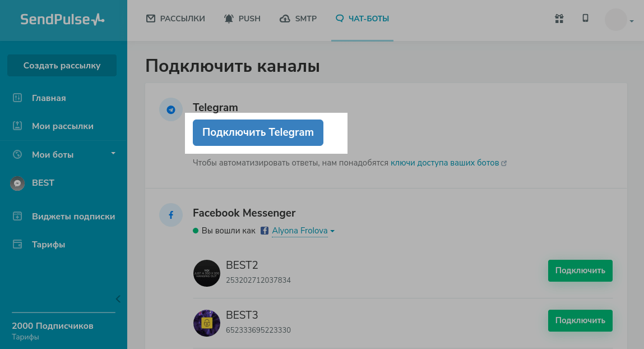Click the BEST2 page avatar thumbnail
The image size is (644, 349).
pyautogui.click(x=207, y=273)
